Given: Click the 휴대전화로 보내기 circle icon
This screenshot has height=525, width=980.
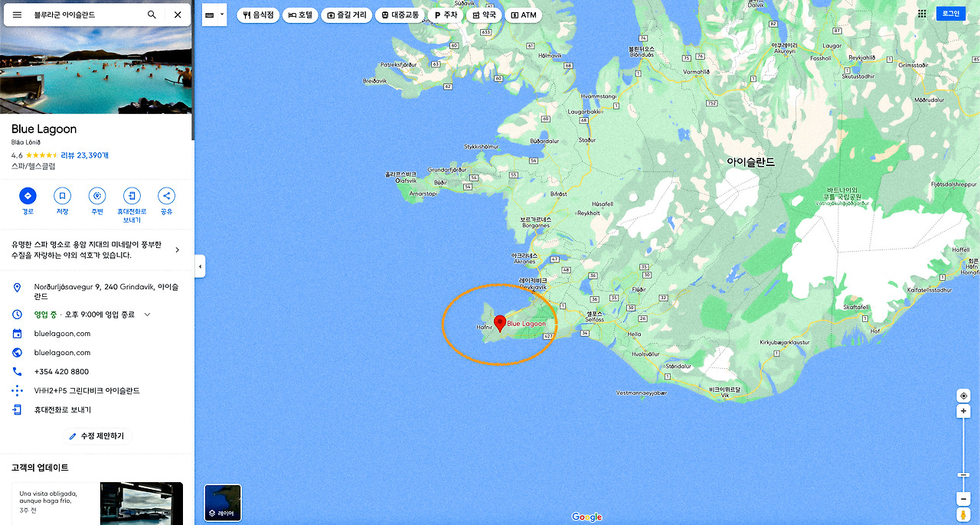Looking at the screenshot, I should tap(132, 196).
